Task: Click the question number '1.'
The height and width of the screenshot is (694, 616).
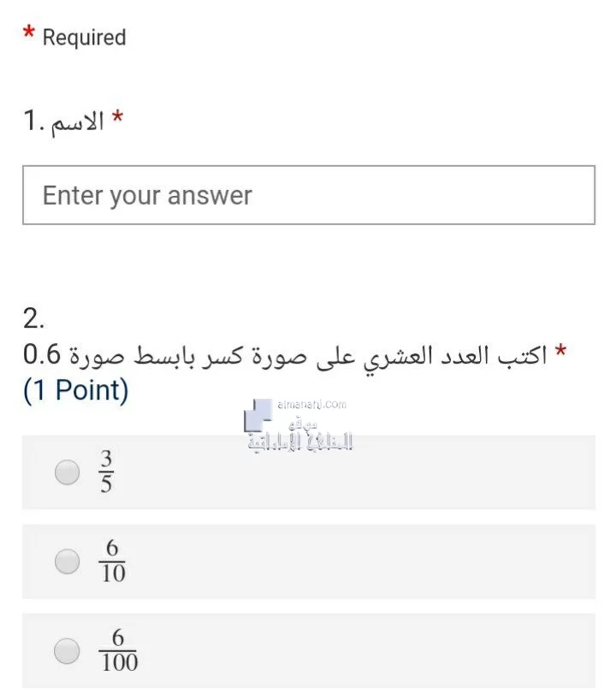Action: 33,121
